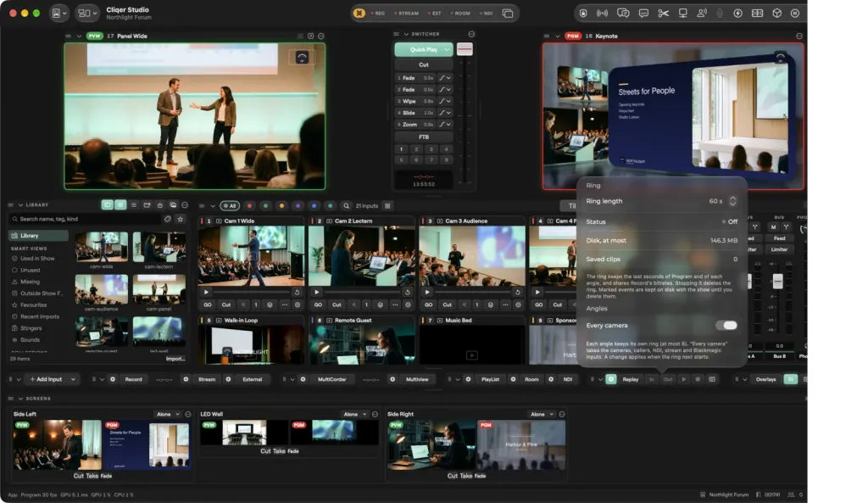Open the Add Input dropdown chevron
This screenshot has height=503, width=868.
coord(73,379)
